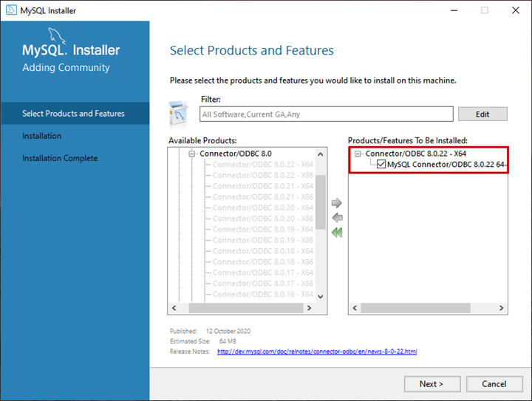The width and height of the screenshot is (532, 401).
Task: Select Connector/ODBC 8.0.22 - X64 in available list
Action: [263, 165]
